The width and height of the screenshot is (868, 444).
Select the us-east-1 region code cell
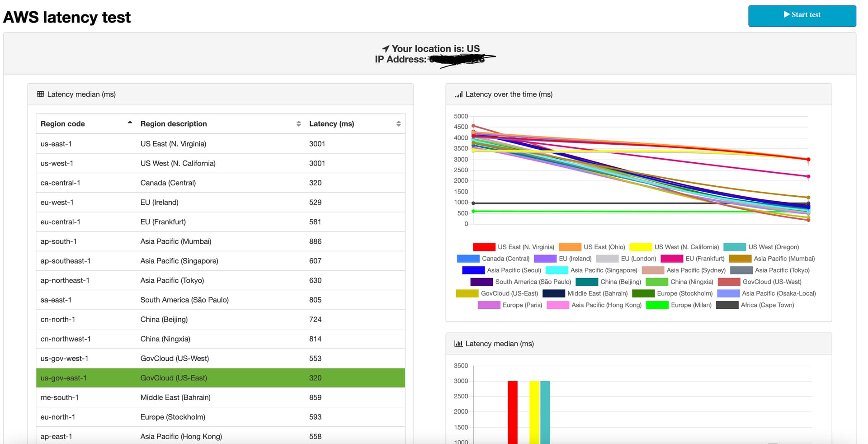coord(86,144)
